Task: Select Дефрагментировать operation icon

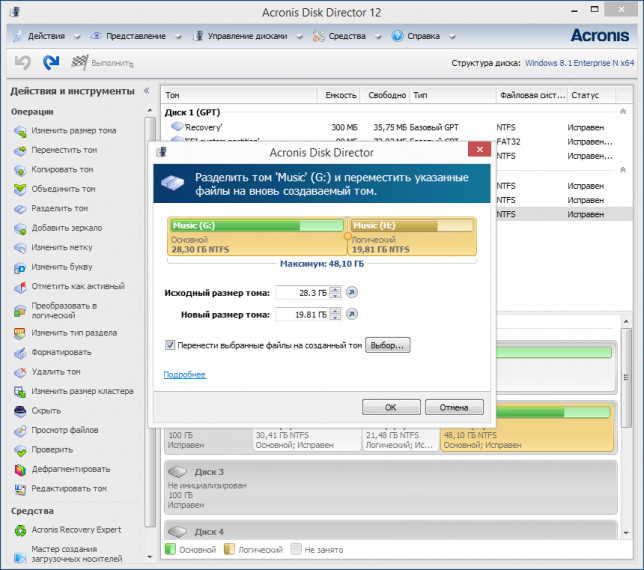Action: pyautogui.click(x=20, y=469)
